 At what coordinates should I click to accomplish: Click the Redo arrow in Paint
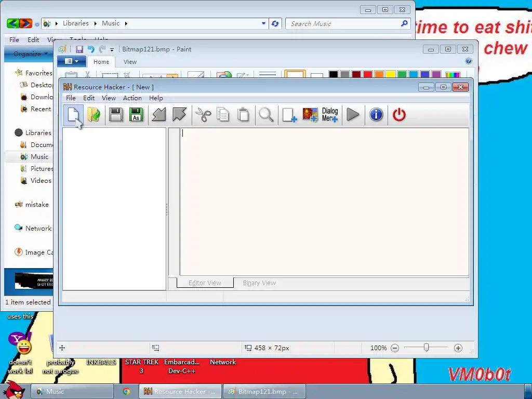click(102, 49)
